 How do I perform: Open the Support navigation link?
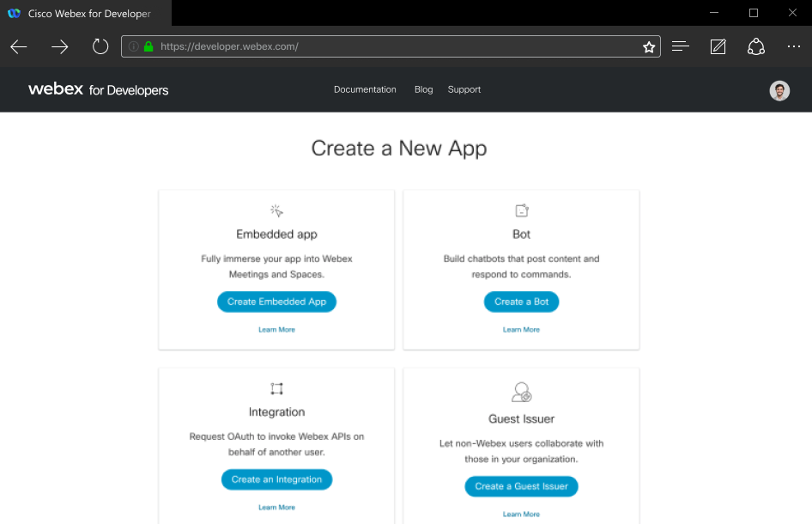[x=464, y=89]
